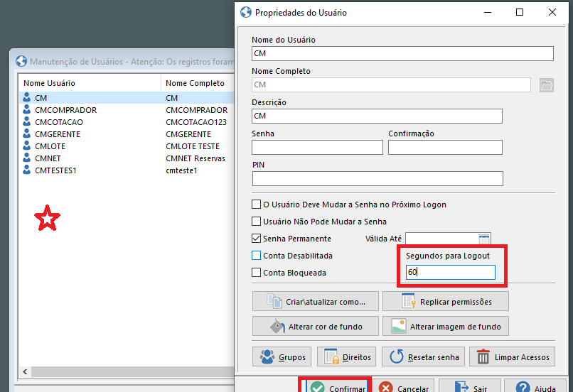
Task: Click the user icon next to CMTESTES1
Action: 27,170
